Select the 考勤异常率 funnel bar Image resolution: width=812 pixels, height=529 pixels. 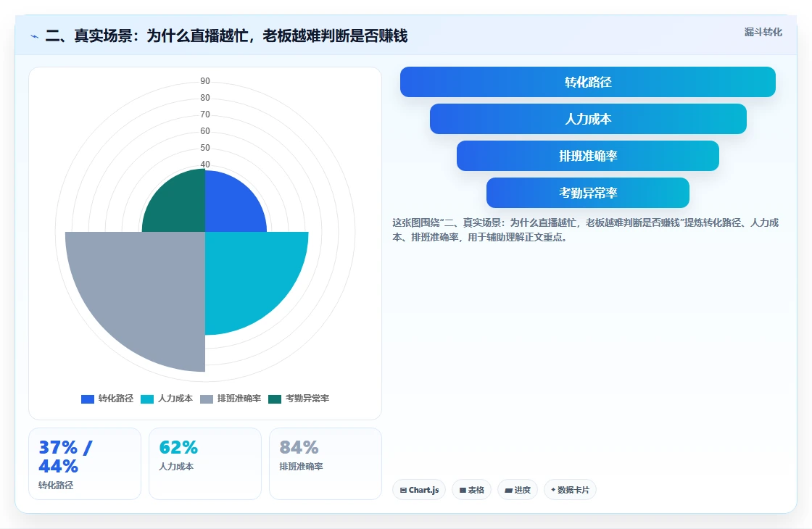tap(588, 193)
